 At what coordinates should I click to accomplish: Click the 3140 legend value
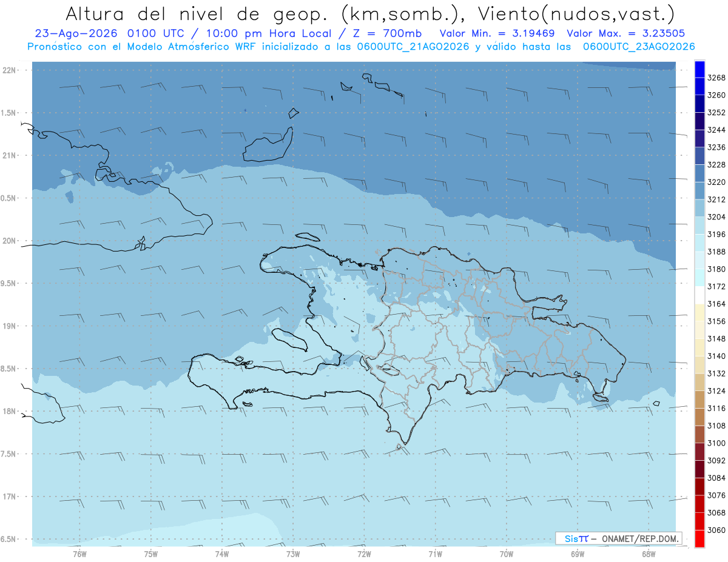(716, 356)
